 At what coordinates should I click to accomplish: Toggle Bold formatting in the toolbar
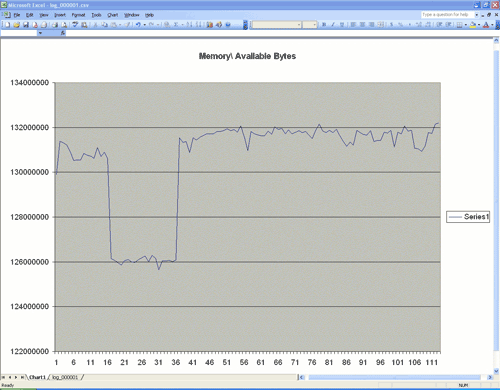pyautogui.click(x=324, y=25)
